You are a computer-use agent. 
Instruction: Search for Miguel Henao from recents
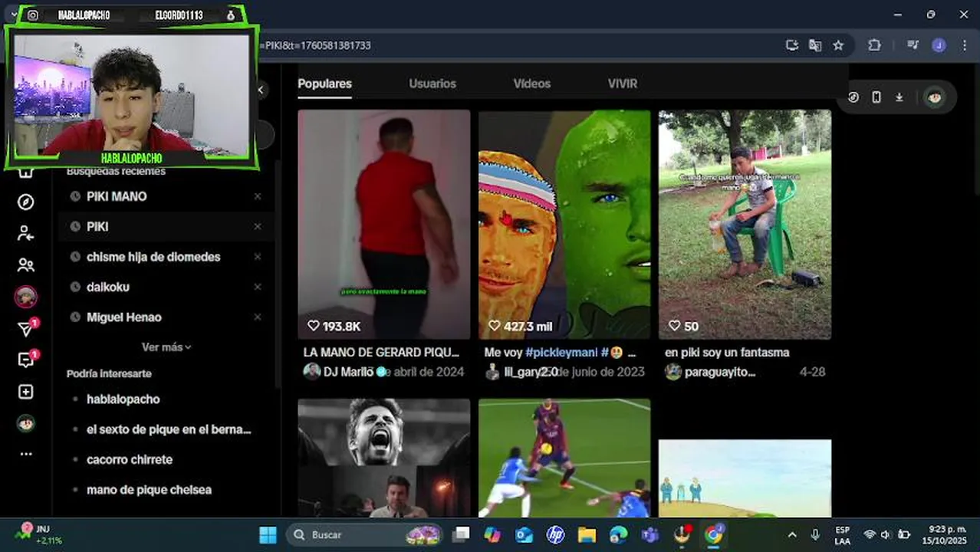[124, 317]
